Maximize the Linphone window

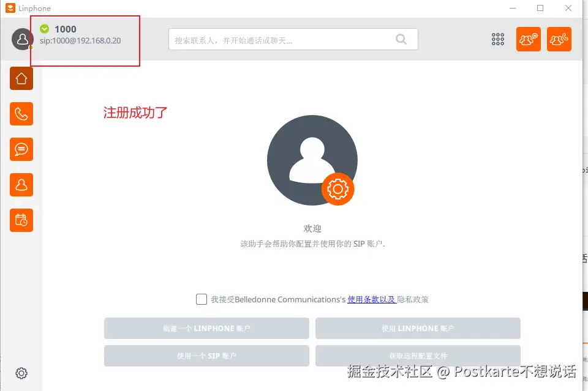click(540, 8)
